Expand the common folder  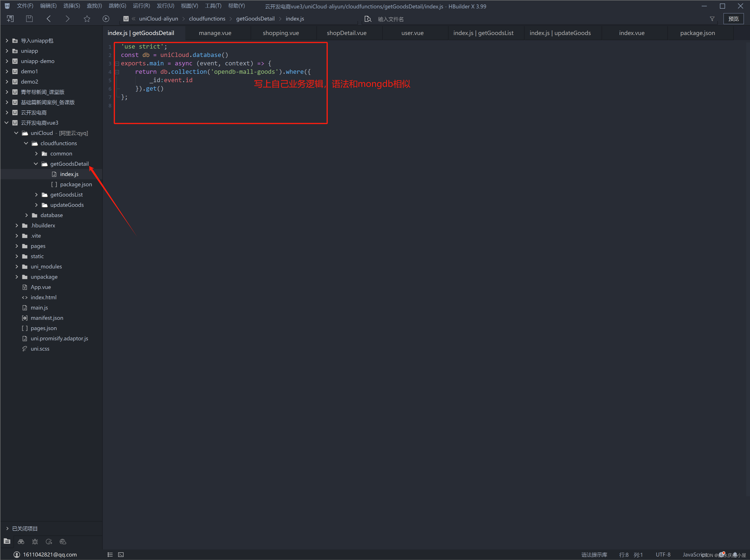[36, 154]
